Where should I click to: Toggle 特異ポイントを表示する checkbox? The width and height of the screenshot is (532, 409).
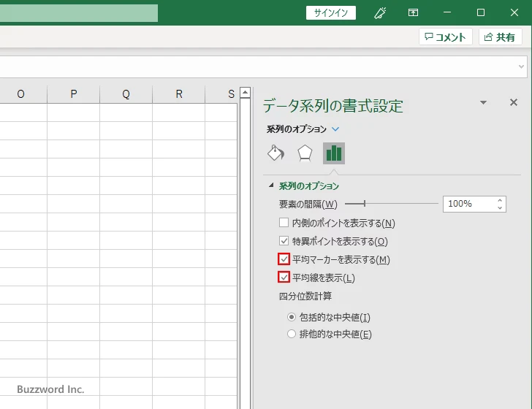(x=284, y=241)
